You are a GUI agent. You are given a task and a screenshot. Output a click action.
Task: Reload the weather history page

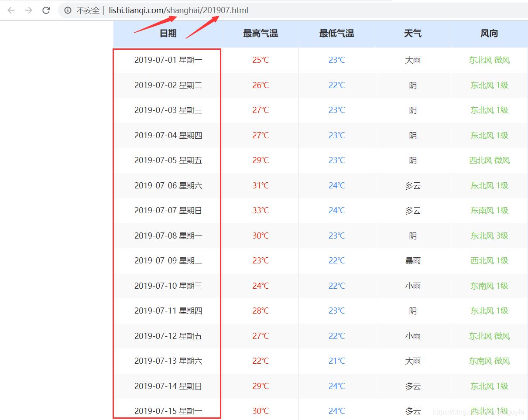pos(46,10)
